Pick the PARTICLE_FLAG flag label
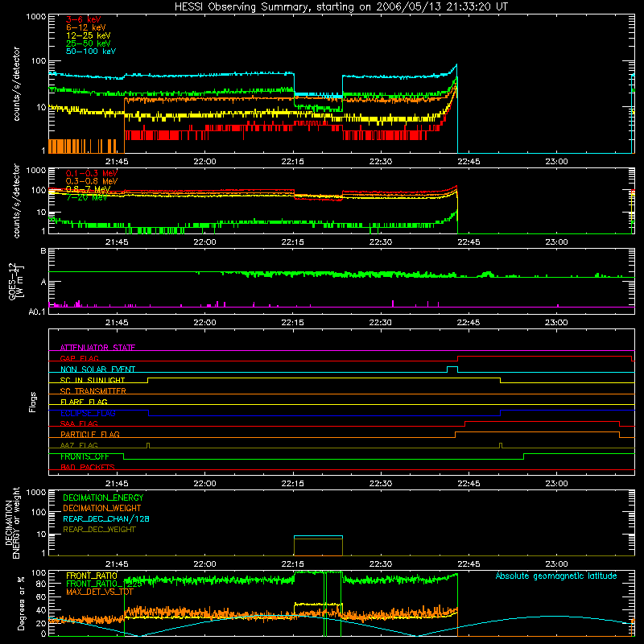644x644 pixels. coord(90,434)
